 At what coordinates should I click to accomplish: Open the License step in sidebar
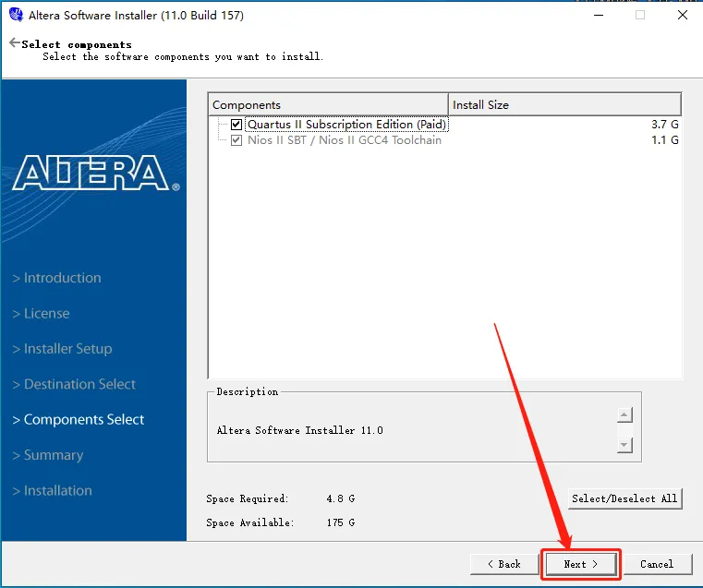(x=41, y=313)
